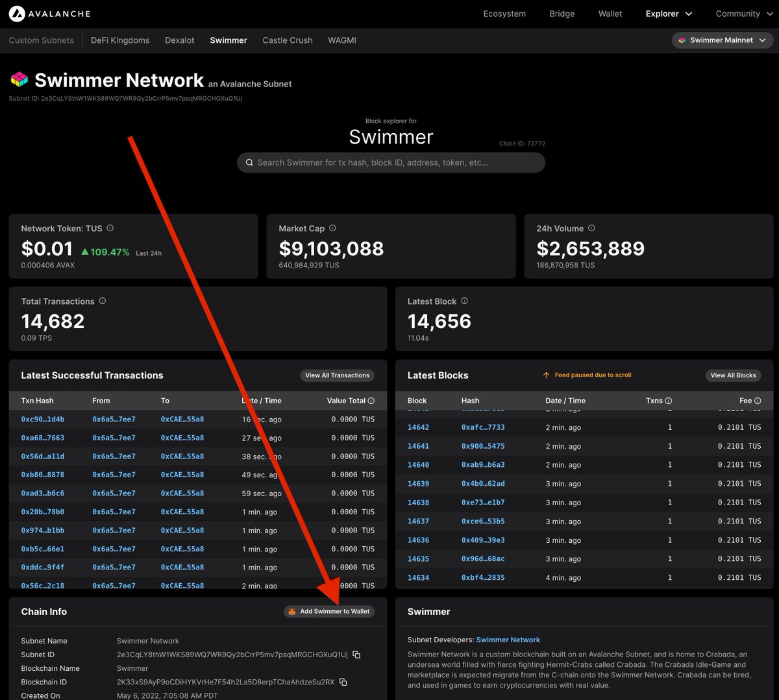The image size is (779, 700).
Task: Open block 14642
Action: [x=419, y=427]
